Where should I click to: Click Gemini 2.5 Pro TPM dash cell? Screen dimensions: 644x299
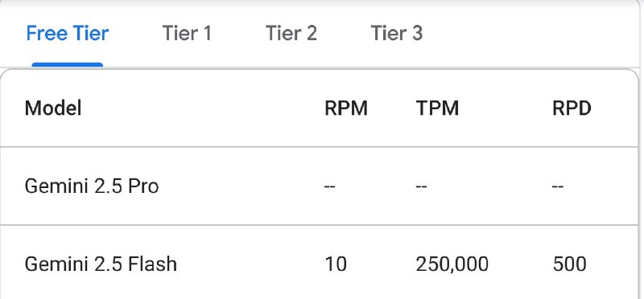click(421, 186)
